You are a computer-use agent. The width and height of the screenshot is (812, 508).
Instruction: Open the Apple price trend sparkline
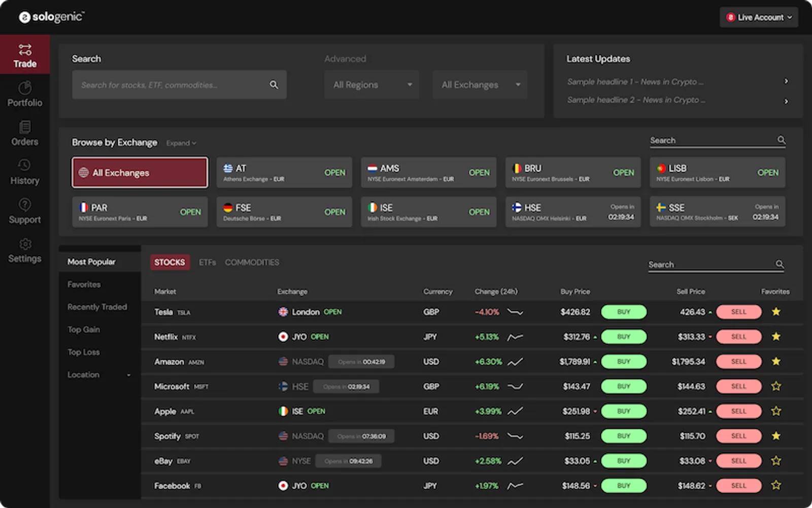click(x=515, y=411)
